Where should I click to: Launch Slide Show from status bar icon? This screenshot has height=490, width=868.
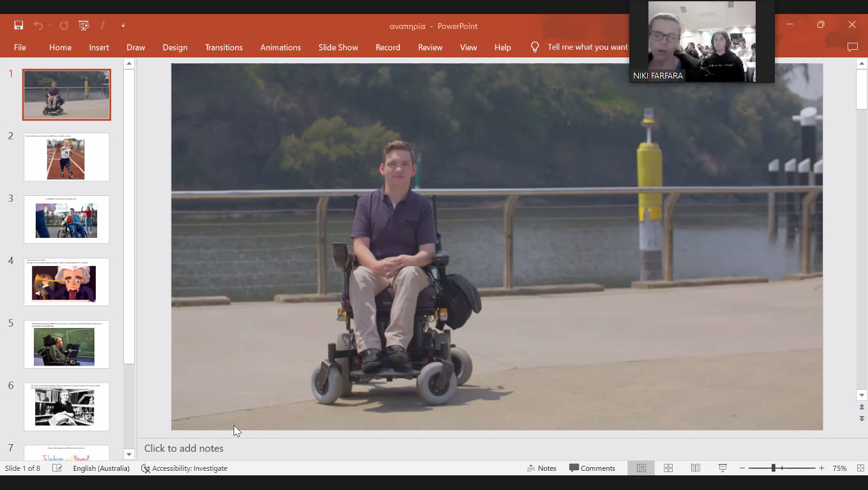(x=722, y=468)
